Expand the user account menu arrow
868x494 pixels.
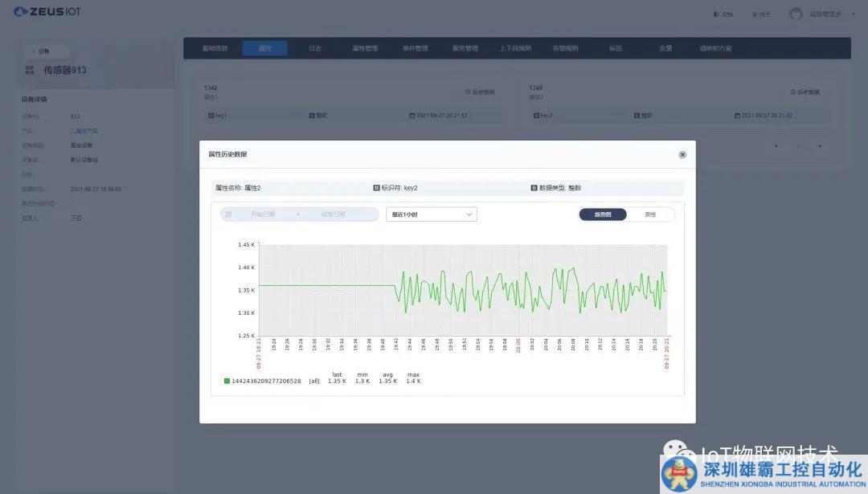coord(852,14)
